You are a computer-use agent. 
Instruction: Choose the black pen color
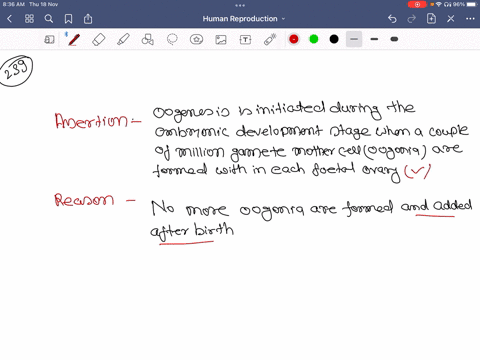point(334,39)
